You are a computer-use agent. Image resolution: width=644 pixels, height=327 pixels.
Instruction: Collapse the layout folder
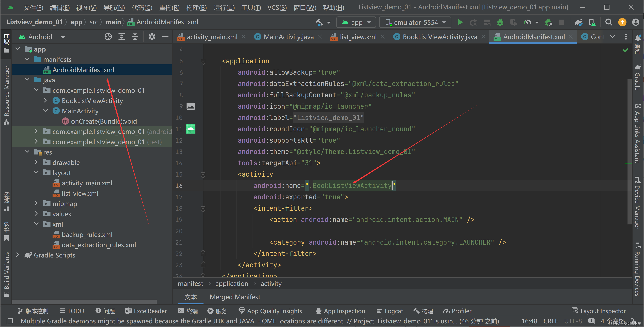[36, 172]
